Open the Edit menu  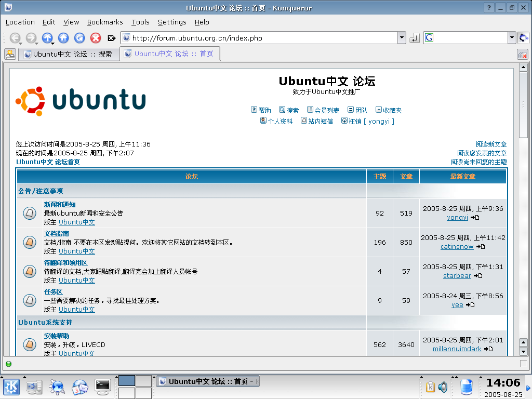pyautogui.click(x=49, y=22)
